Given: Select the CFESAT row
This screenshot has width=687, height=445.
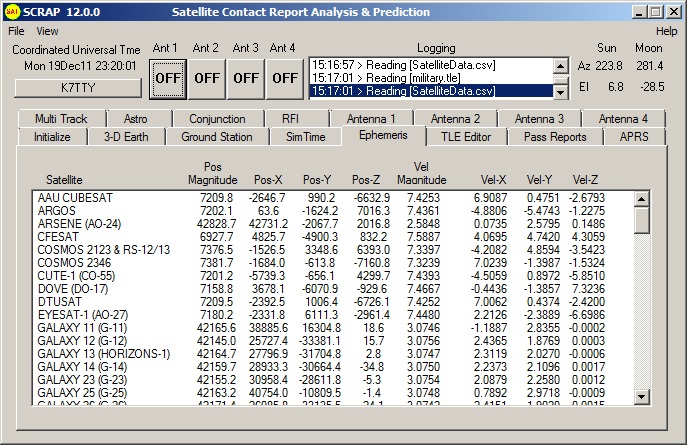Looking at the screenshot, I should pyautogui.click(x=333, y=237).
